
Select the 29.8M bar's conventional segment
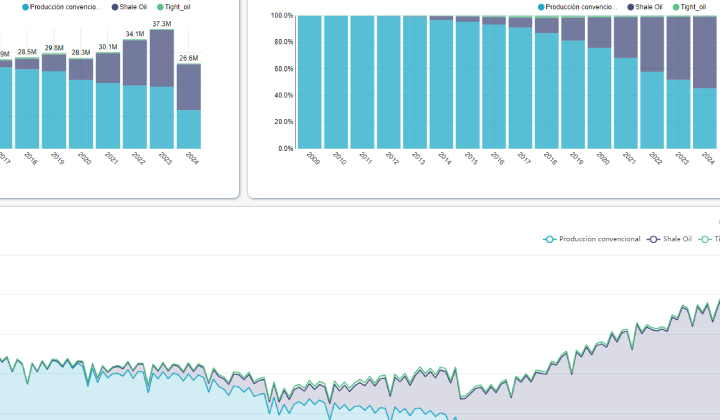point(54,110)
